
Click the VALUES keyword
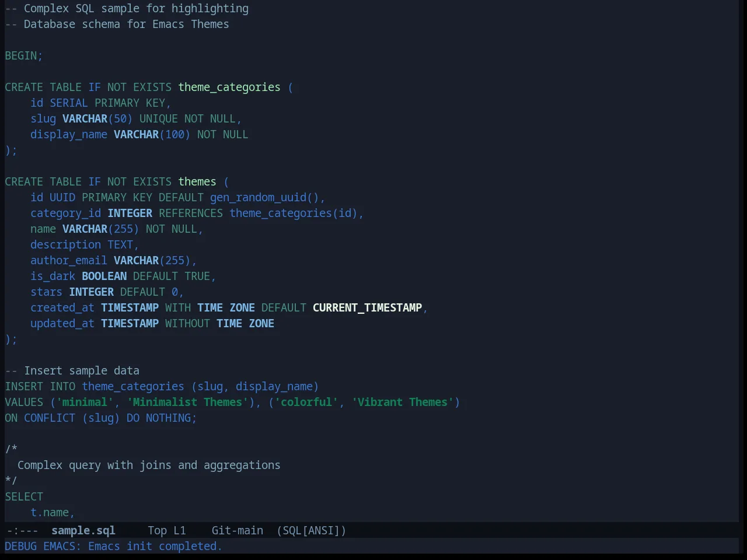24,402
